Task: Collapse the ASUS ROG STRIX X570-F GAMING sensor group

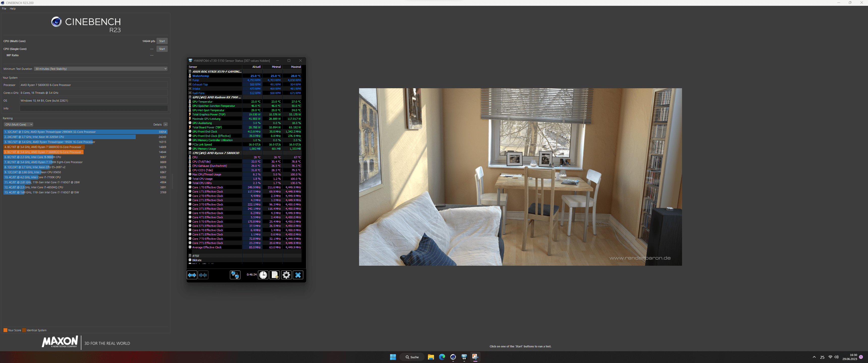Action: 217,71
